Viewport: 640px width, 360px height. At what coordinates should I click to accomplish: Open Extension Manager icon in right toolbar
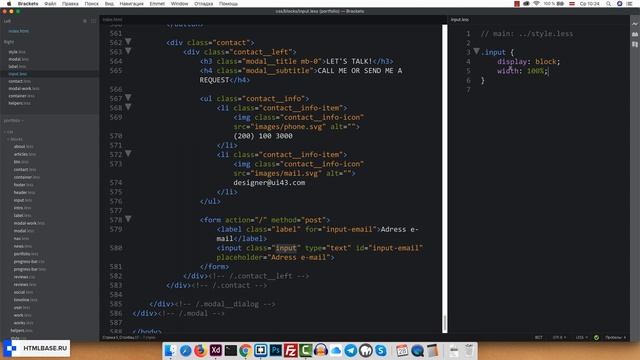pyautogui.click(x=635, y=35)
